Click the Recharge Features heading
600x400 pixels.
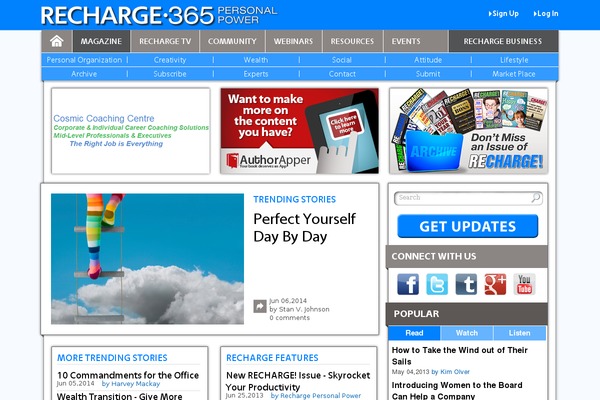pos(272,358)
